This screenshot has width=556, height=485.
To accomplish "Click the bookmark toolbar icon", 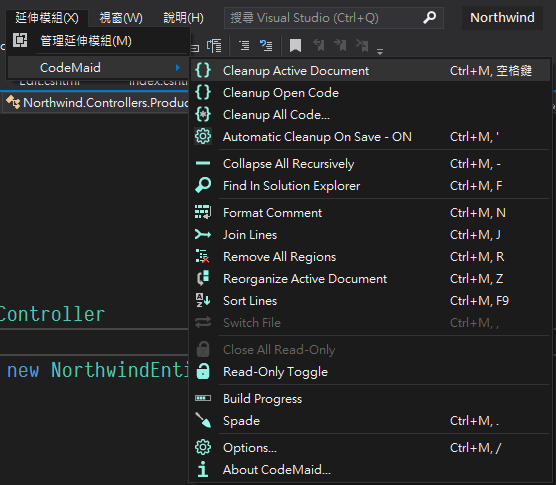I will [295, 46].
